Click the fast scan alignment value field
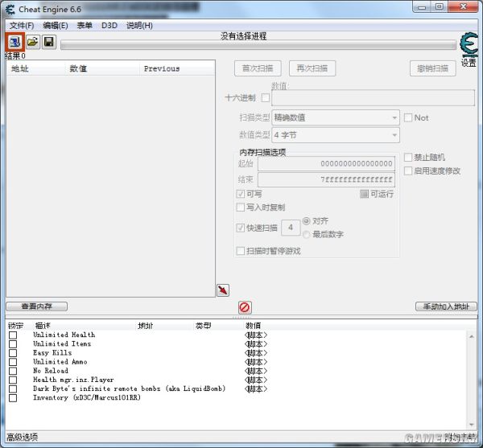Image resolution: width=483 pixels, height=448 pixels. pyautogui.click(x=291, y=228)
